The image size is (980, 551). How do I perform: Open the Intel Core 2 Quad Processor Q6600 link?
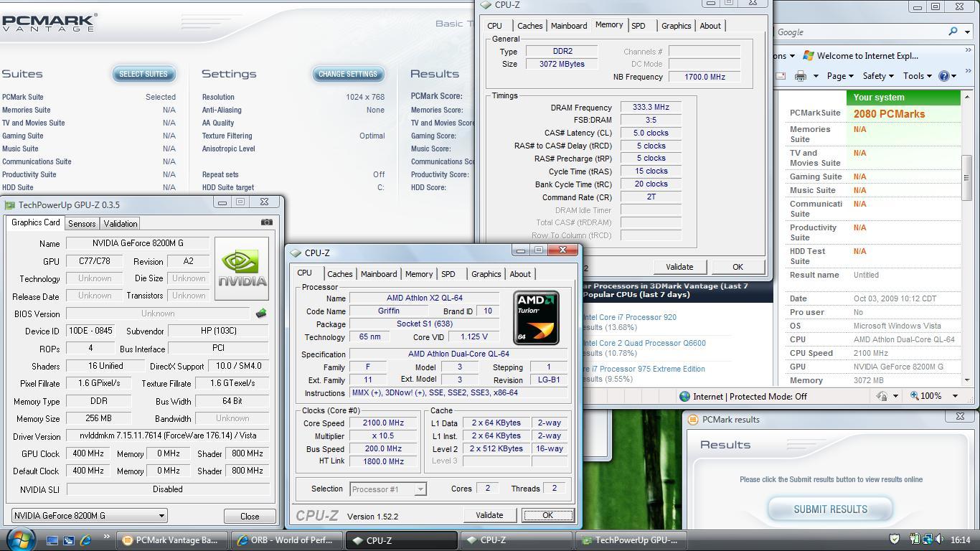pyautogui.click(x=644, y=343)
